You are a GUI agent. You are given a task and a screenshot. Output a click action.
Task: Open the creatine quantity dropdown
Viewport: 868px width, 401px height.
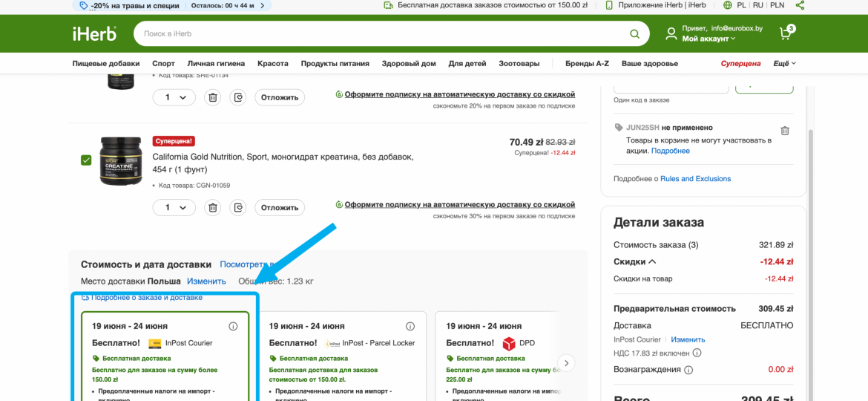point(174,208)
